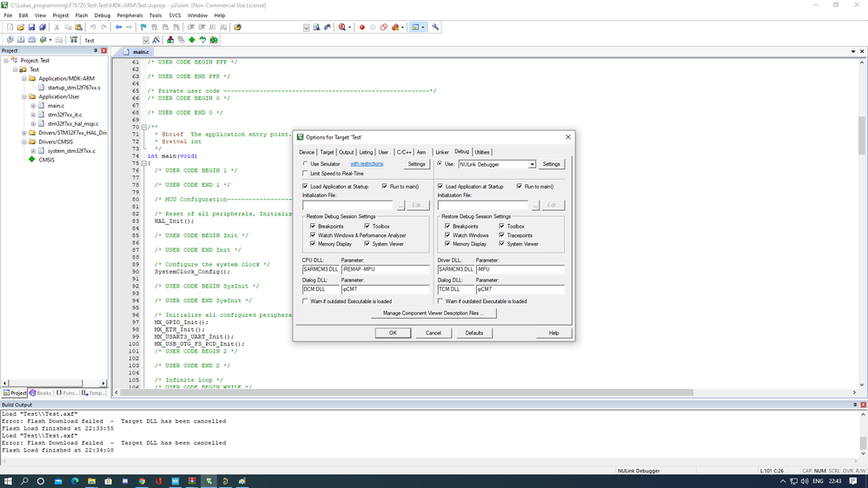Click the Batch Build toolbar icon
868x488 pixels.
click(x=43, y=40)
